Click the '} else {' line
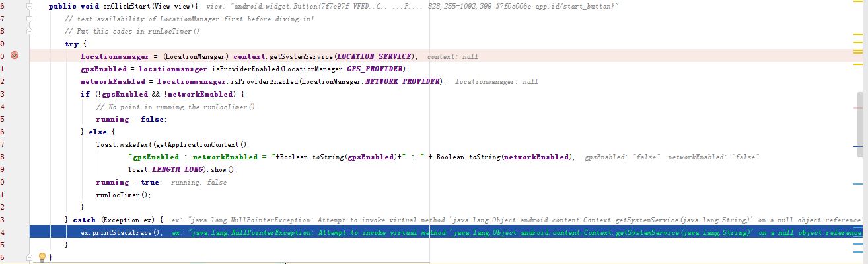This screenshot has height=264, width=868. [98, 132]
